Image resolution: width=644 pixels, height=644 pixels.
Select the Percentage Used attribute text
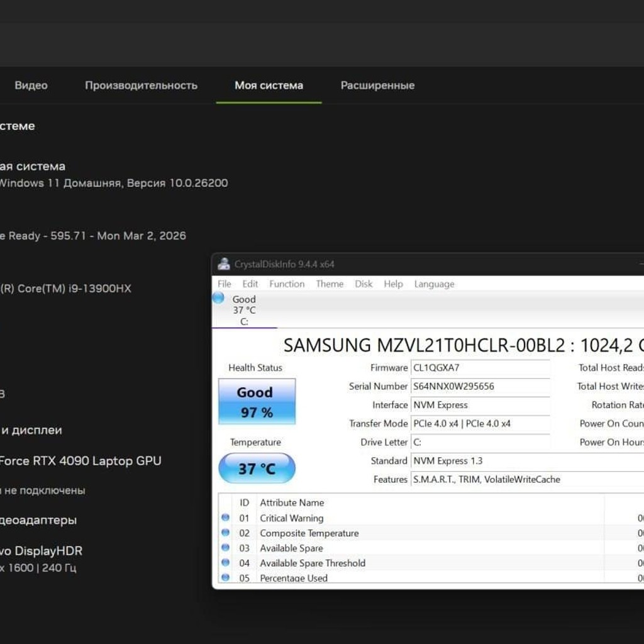point(294,577)
